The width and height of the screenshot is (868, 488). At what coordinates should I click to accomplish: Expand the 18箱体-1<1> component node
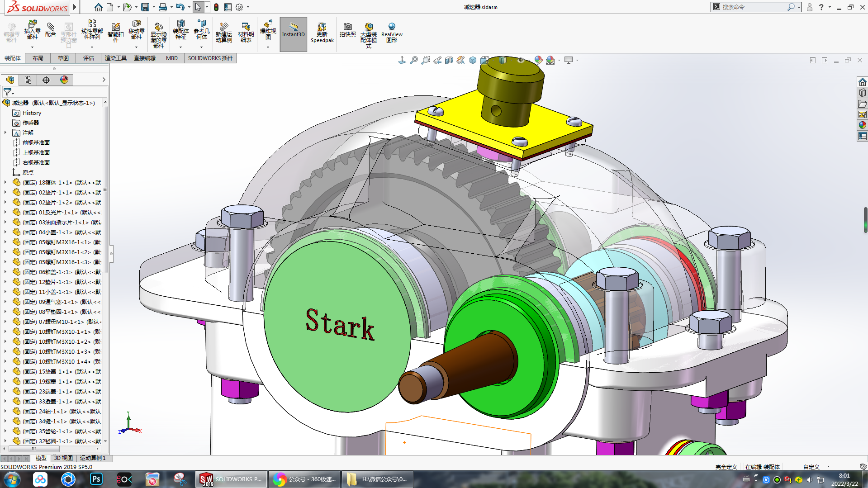pos(5,182)
